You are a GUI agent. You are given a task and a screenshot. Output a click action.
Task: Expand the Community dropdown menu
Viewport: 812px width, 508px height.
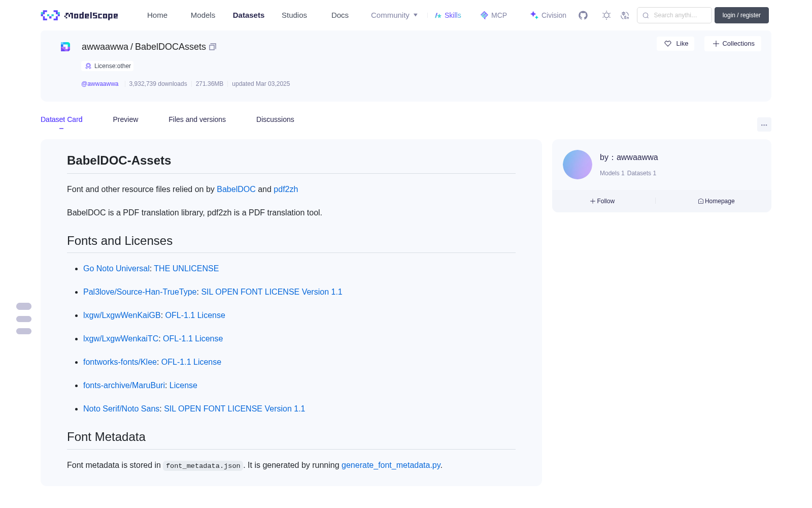(x=394, y=15)
